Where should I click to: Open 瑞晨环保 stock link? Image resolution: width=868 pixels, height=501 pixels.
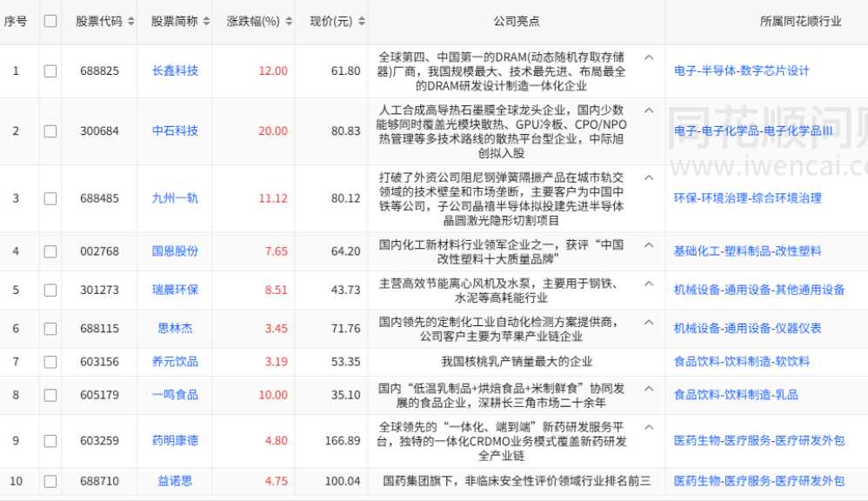(x=175, y=291)
